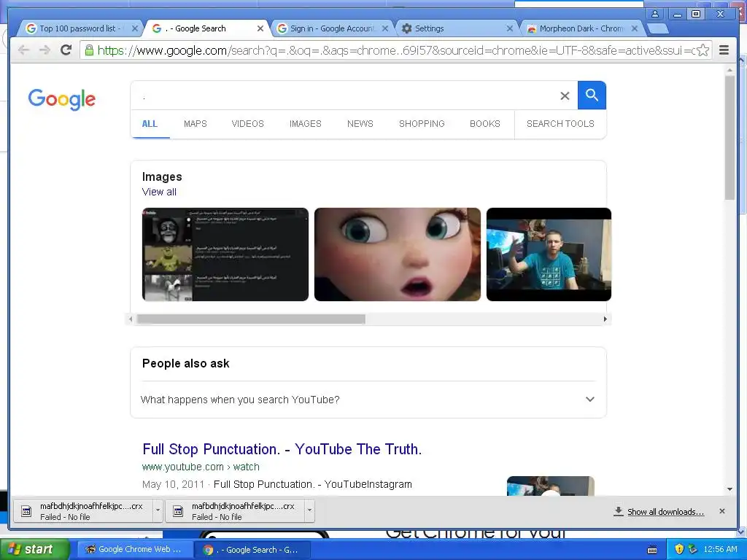Screen dimensions: 747x560
Task: Click the Google logo
Action: [x=62, y=99]
